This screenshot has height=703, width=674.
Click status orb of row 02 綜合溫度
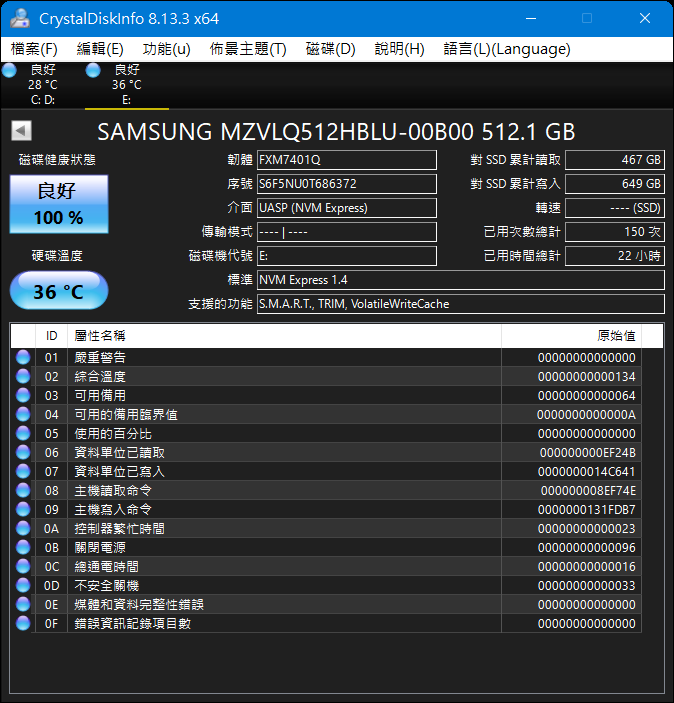pyautogui.click(x=23, y=376)
